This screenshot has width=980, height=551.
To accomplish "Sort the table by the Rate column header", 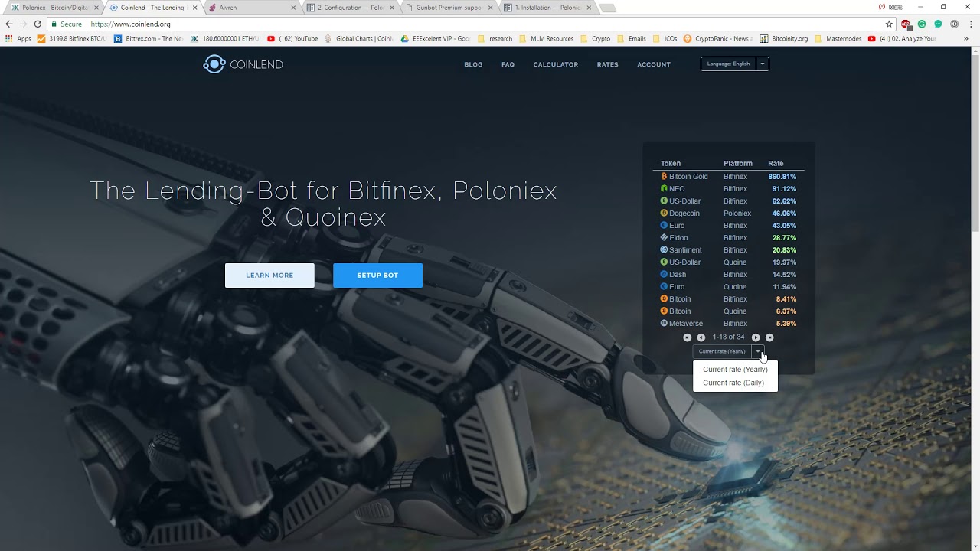I will 776,163.
